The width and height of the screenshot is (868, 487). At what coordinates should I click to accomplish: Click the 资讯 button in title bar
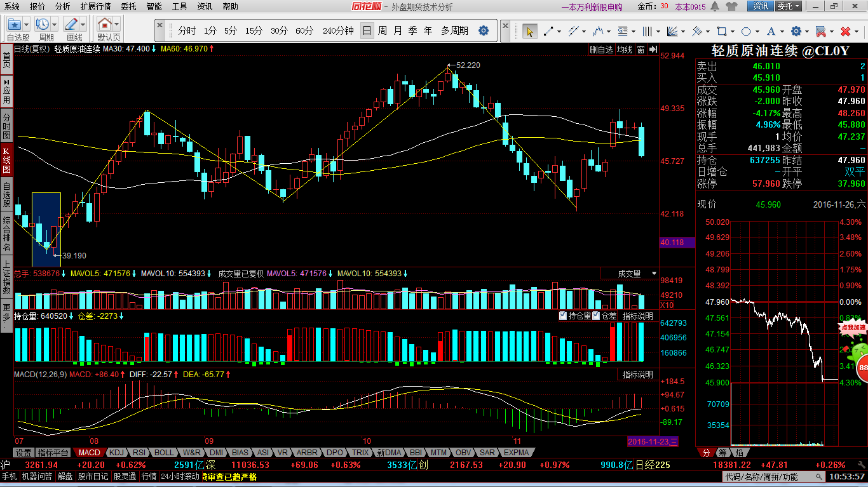click(x=761, y=6)
